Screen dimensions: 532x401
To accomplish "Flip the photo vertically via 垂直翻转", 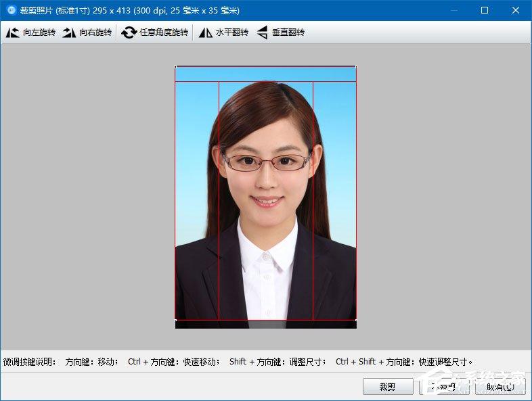I will click(281, 32).
